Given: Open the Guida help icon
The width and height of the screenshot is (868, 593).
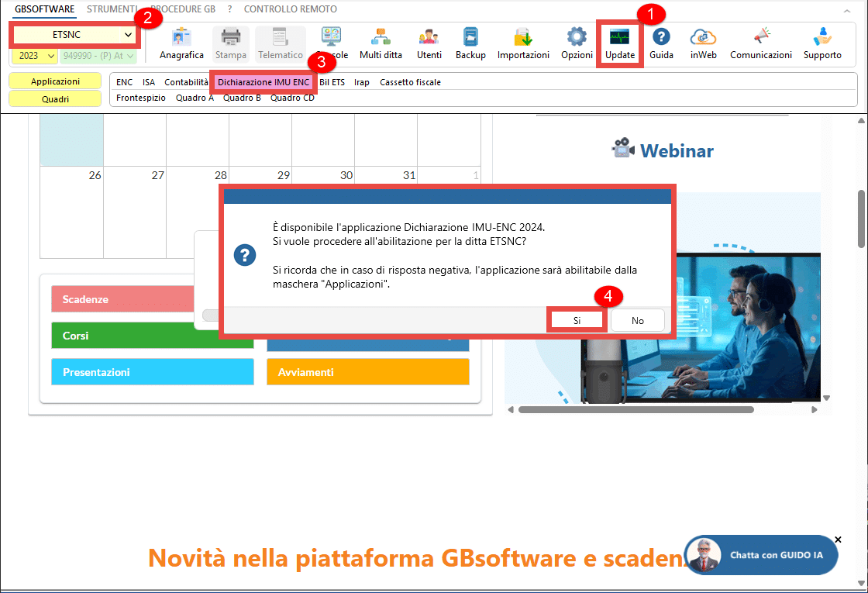Looking at the screenshot, I should click(x=661, y=43).
